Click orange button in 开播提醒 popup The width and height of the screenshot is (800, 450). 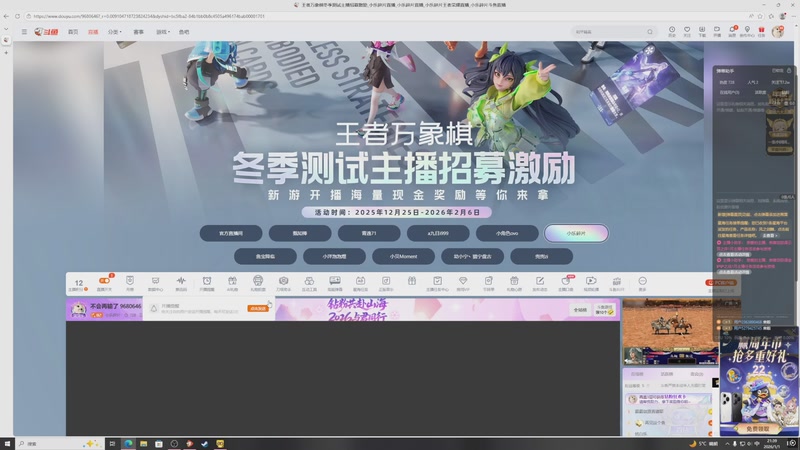(258, 308)
